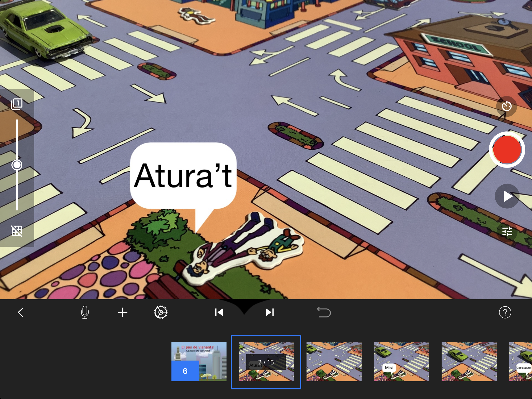Jump to first frame

point(219,312)
